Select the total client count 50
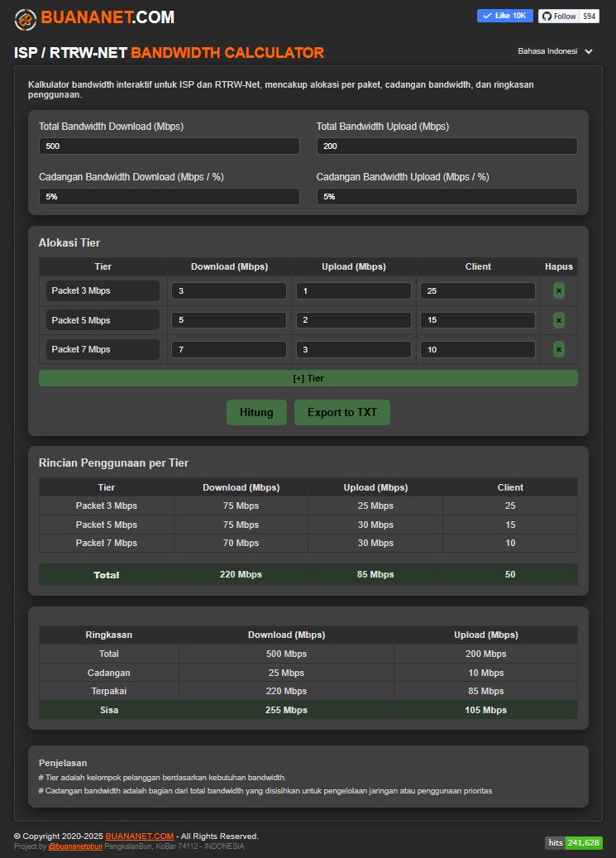This screenshot has width=616, height=858. (x=510, y=574)
